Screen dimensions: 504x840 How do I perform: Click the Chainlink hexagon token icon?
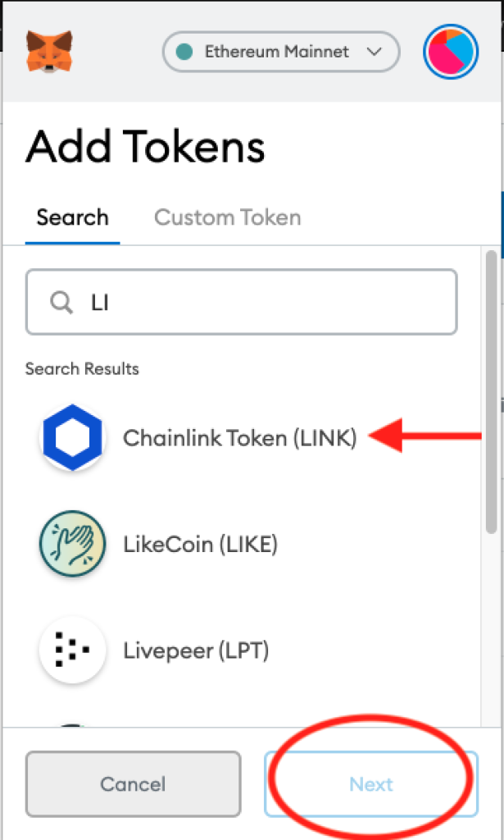click(72, 437)
